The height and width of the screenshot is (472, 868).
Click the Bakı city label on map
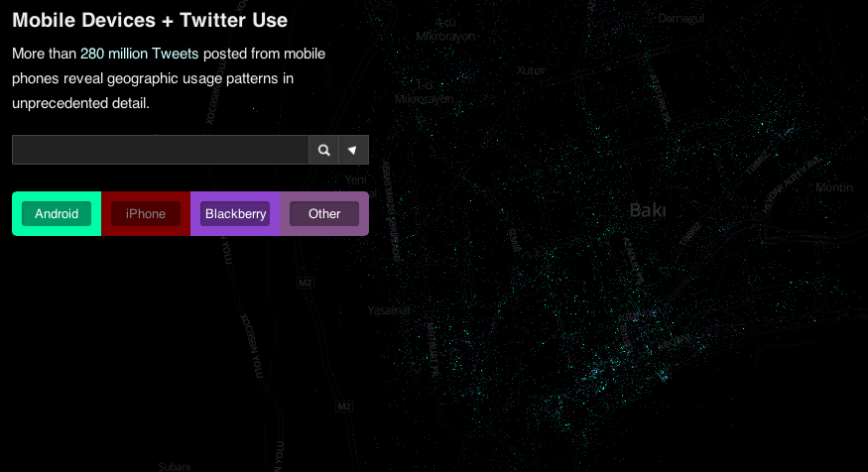pyautogui.click(x=648, y=210)
